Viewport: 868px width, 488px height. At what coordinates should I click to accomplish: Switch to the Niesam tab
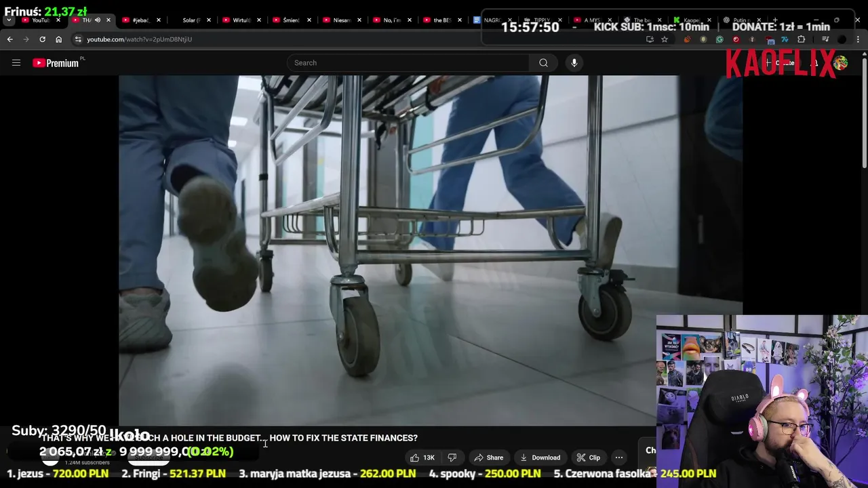point(340,20)
